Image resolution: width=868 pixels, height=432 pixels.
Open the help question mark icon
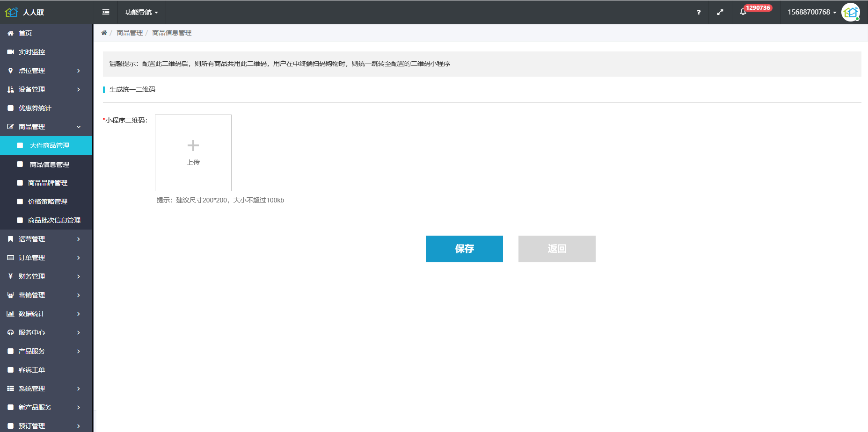tap(699, 12)
